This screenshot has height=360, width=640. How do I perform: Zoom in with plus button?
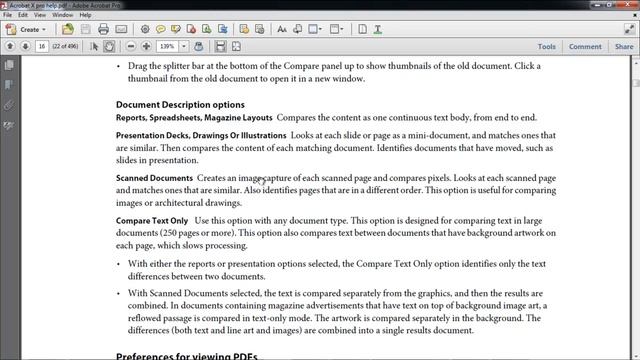tap(146, 46)
